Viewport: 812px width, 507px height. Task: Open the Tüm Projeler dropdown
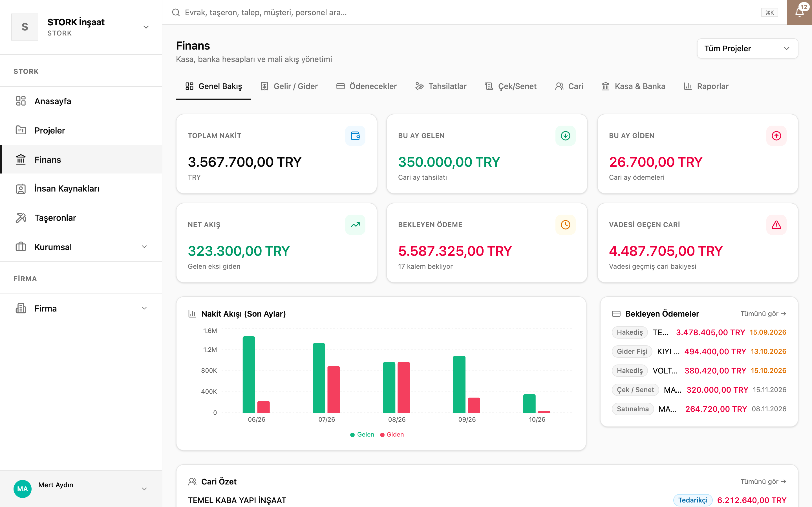coord(747,49)
